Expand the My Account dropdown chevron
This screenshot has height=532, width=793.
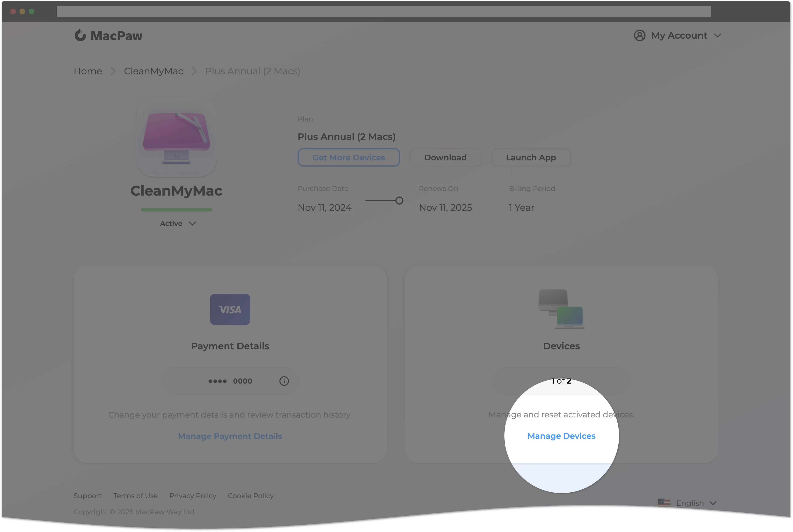click(x=717, y=36)
